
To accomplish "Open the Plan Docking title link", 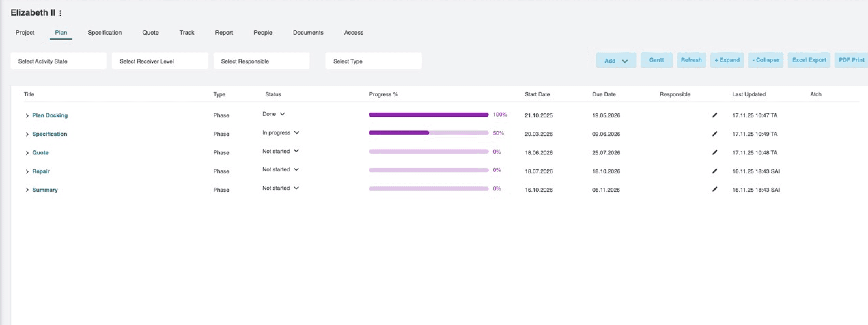I will (50, 115).
